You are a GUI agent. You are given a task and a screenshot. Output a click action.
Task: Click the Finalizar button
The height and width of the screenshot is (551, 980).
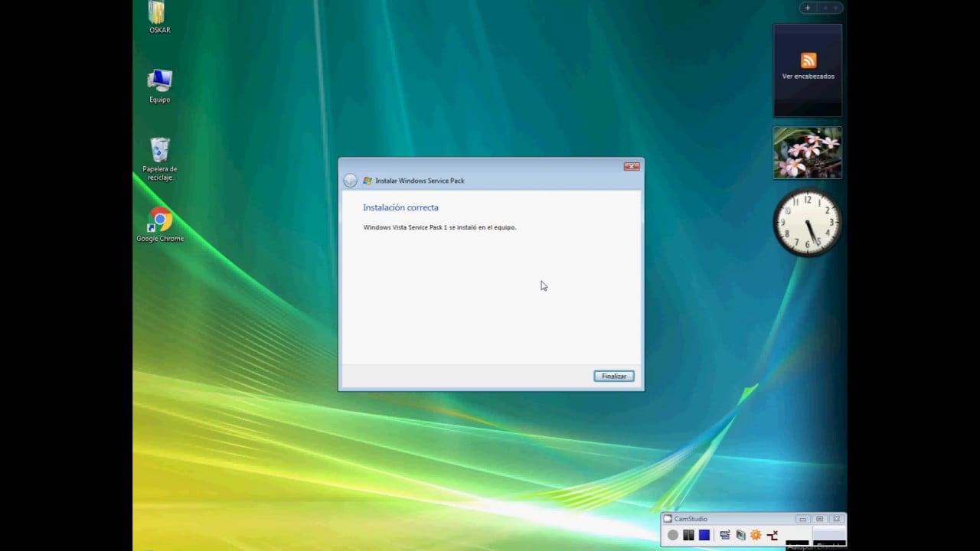(613, 376)
